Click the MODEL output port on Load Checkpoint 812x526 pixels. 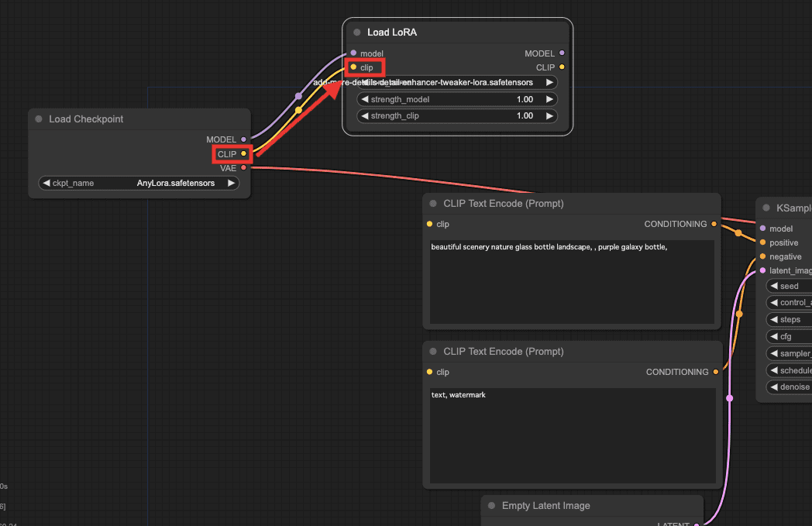pyautogui.click(x=243, y=139)
